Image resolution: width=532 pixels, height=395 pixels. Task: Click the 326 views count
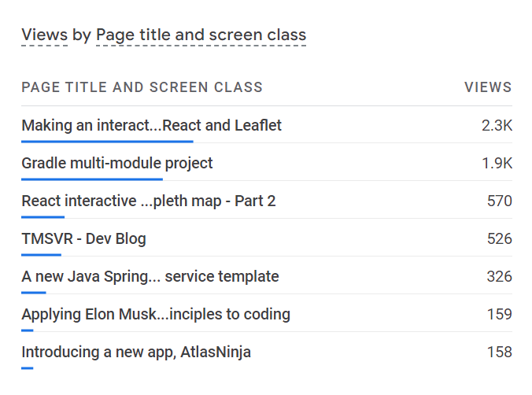pos(499,276)
